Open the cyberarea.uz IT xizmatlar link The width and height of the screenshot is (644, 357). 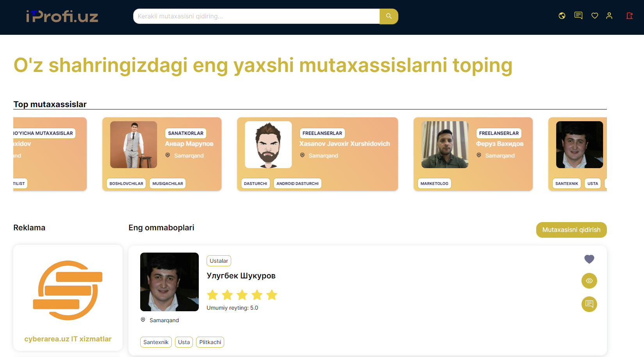(x=68, y=339)
